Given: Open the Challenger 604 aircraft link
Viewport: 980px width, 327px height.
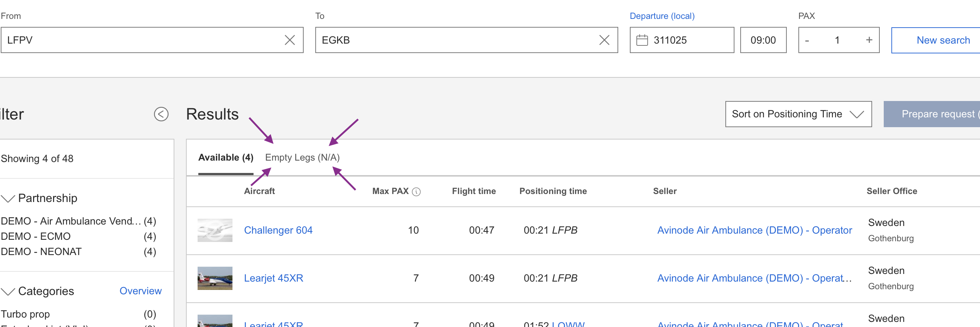Looking at the screenshot, I should click(278, 230).
